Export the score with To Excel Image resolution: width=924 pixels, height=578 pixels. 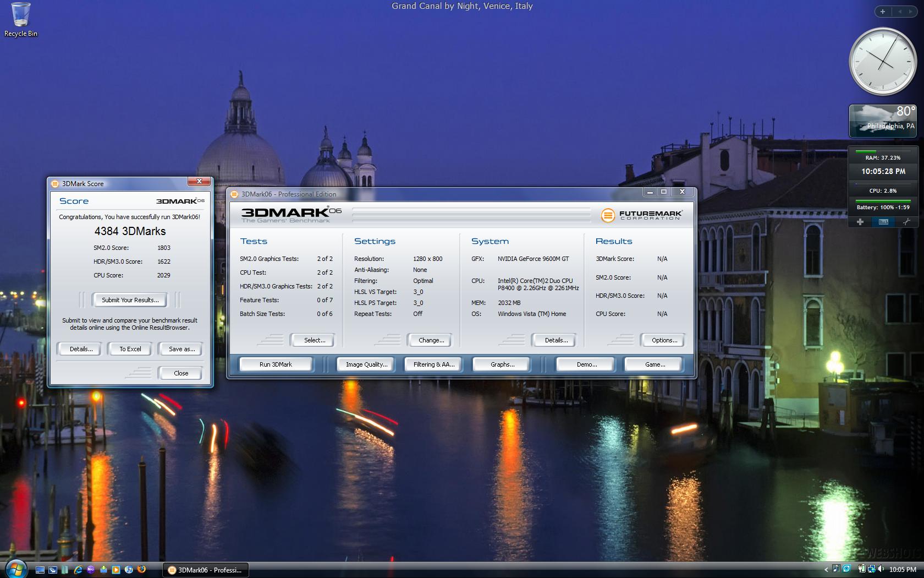point(130,349)
